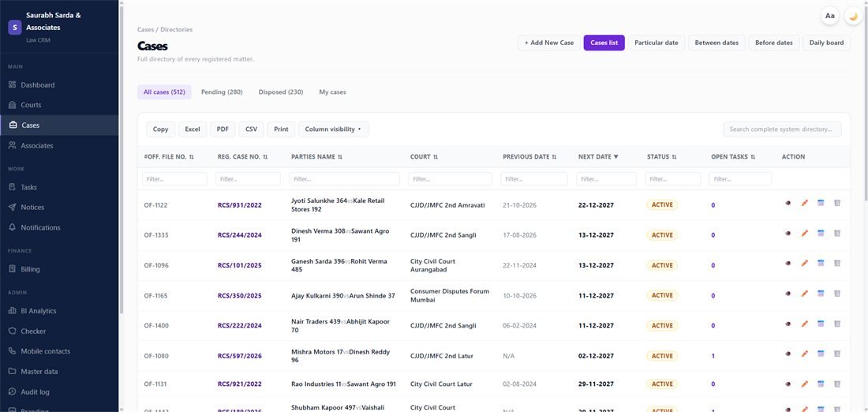Open Daily board view
Image resolution: width=868 pixels, height=412 pixels.
[x=826, y=43]
